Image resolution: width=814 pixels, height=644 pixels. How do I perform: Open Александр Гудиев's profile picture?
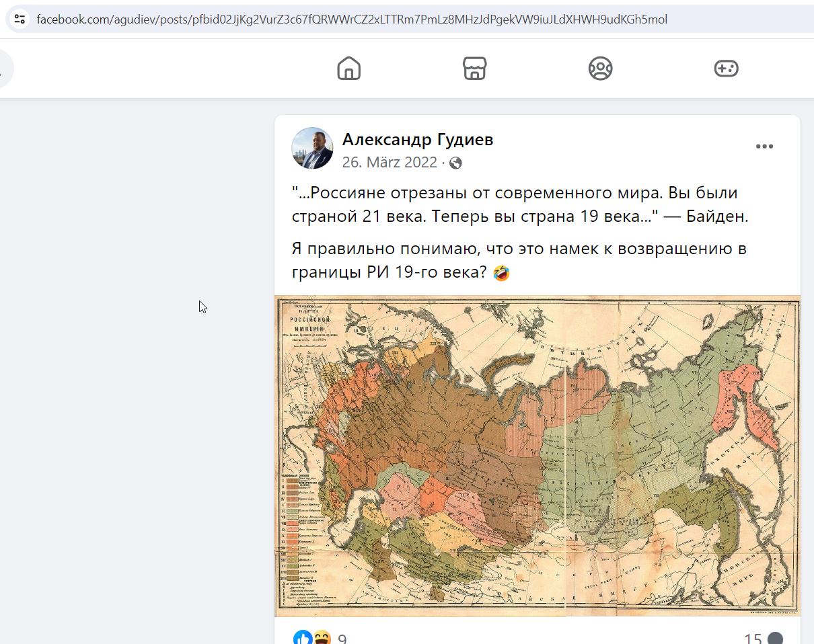click(x=312, y=148)
